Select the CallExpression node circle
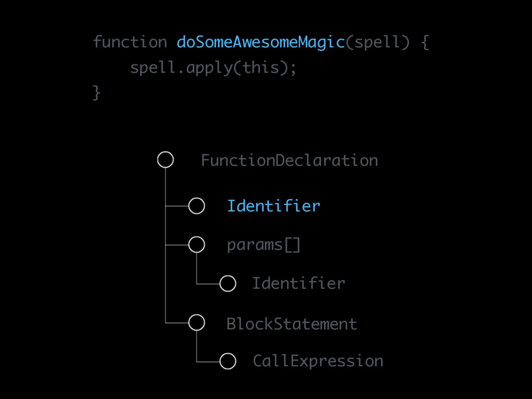Viewport: 532px width, 399px height. pyautogui.click(x=228, y=362)
